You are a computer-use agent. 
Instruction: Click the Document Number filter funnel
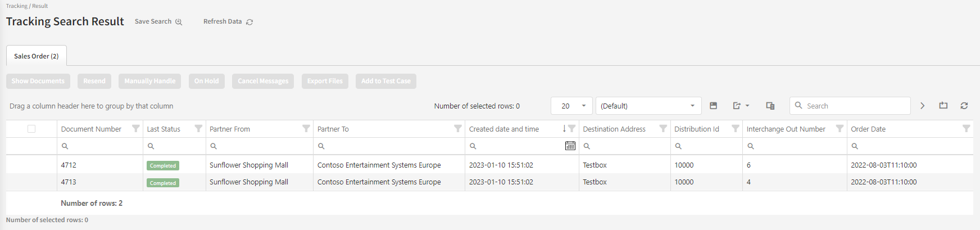(135, 129)
